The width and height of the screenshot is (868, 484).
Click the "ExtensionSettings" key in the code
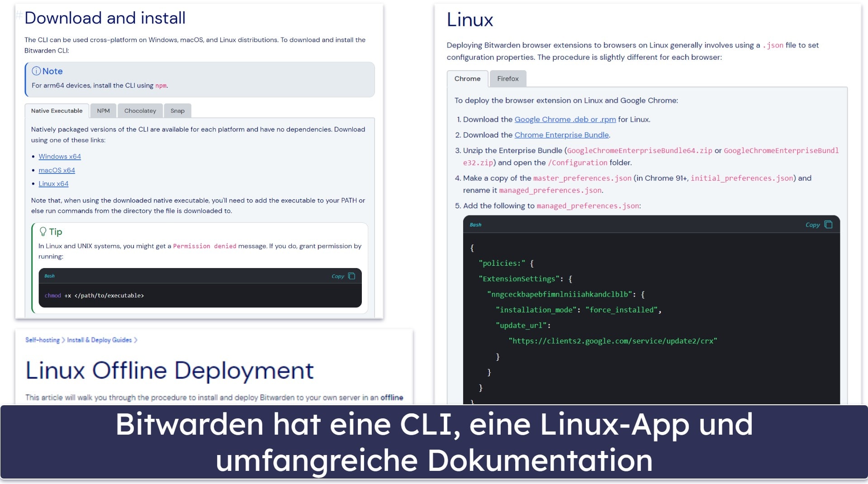point(519,279)
